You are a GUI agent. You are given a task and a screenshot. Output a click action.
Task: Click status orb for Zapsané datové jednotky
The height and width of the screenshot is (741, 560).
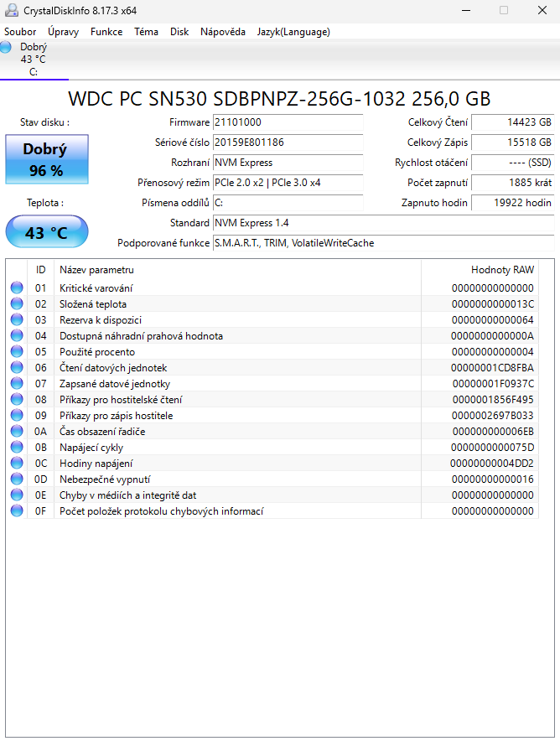coord(17,383)
